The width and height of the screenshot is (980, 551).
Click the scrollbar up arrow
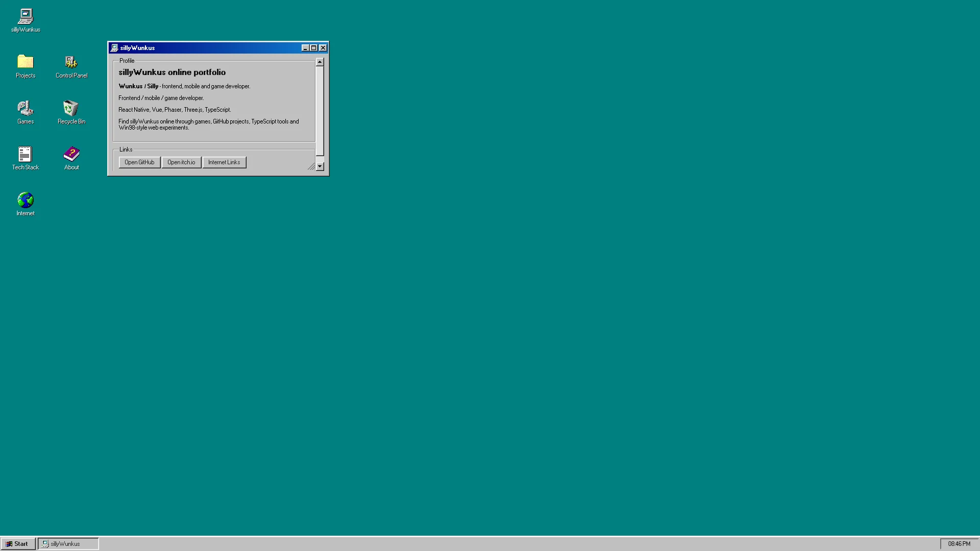[x=320, y=62]
